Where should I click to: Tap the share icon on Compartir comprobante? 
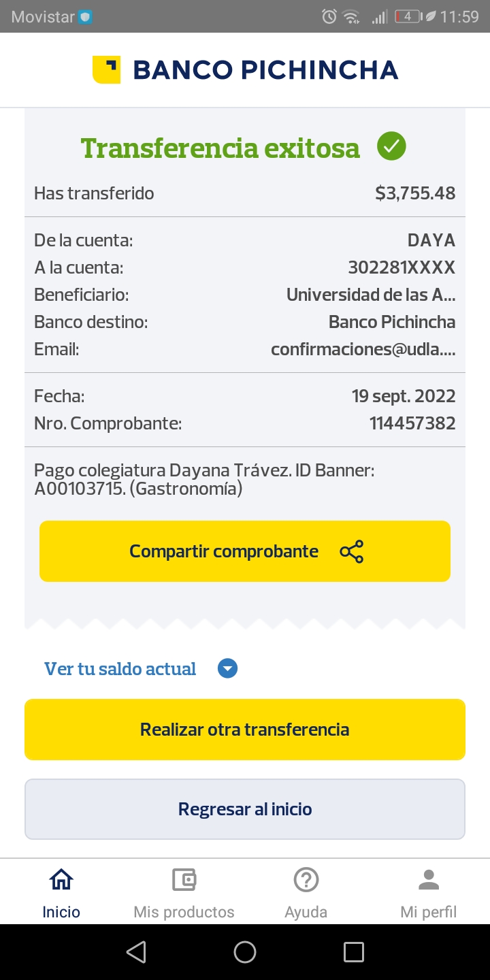coord(352,552)
